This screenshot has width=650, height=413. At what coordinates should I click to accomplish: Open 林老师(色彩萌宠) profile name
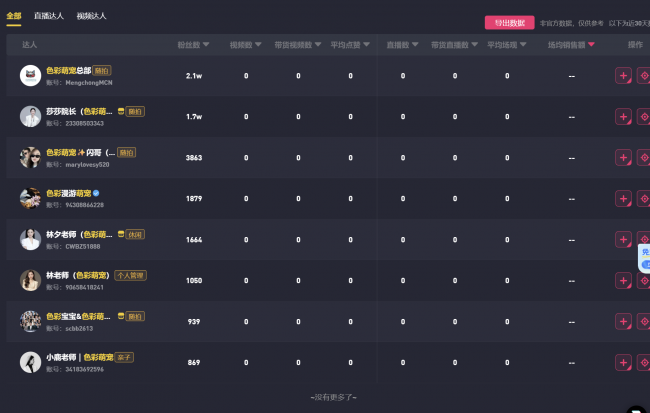point(78,275)
